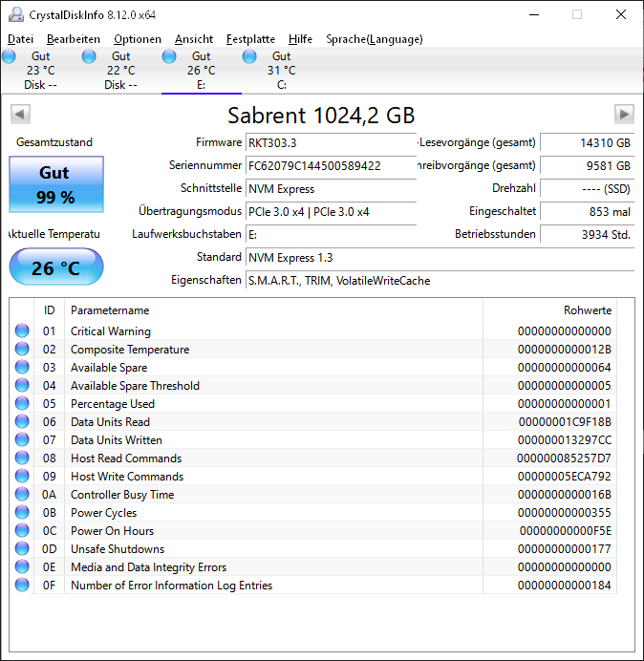Viewport: 644px width, 661px height.
Task: Click the total reads value 14310 GB
Action: click(x=587, y=143)
